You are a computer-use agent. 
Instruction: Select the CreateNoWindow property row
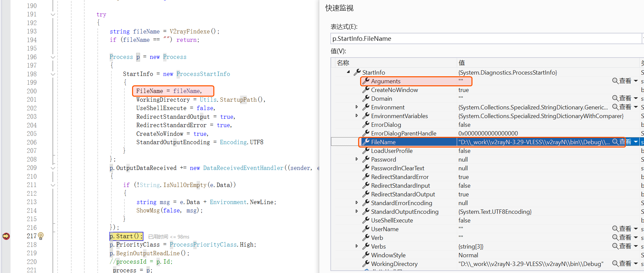coord(395,90)
